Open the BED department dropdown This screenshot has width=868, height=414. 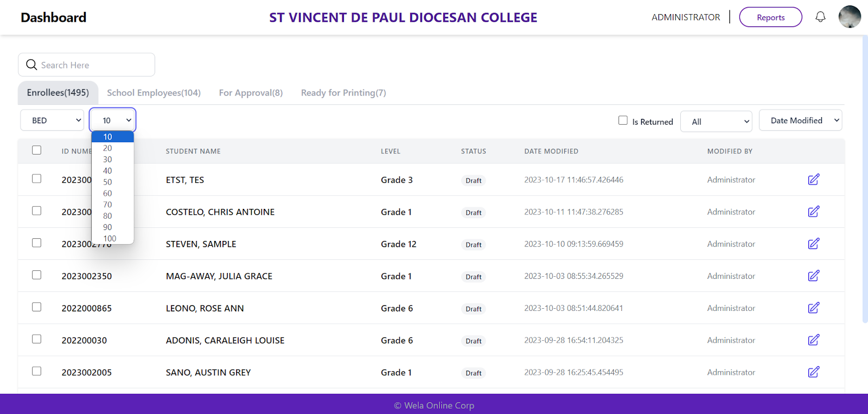point(52,120)
